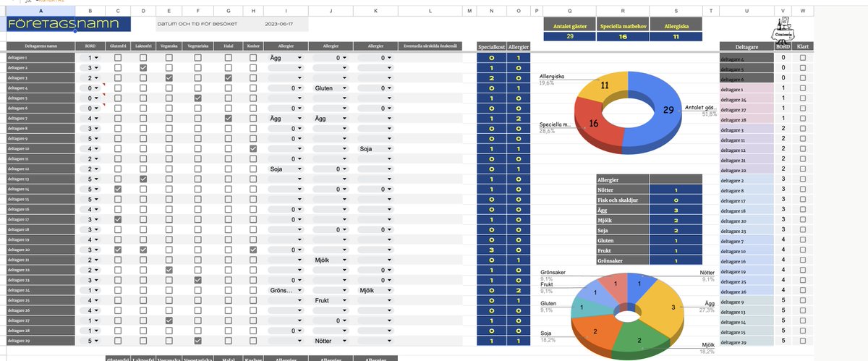Click the 'Allergiska' summary header cell
Viewport: 868px width, 361px height.
pyautogui.click(x=676, y=25)
